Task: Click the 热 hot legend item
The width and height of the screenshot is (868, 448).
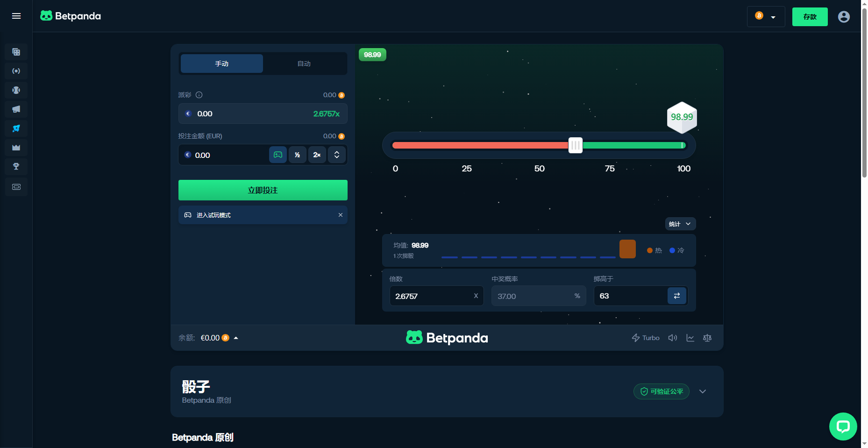Action: point(654,250)
